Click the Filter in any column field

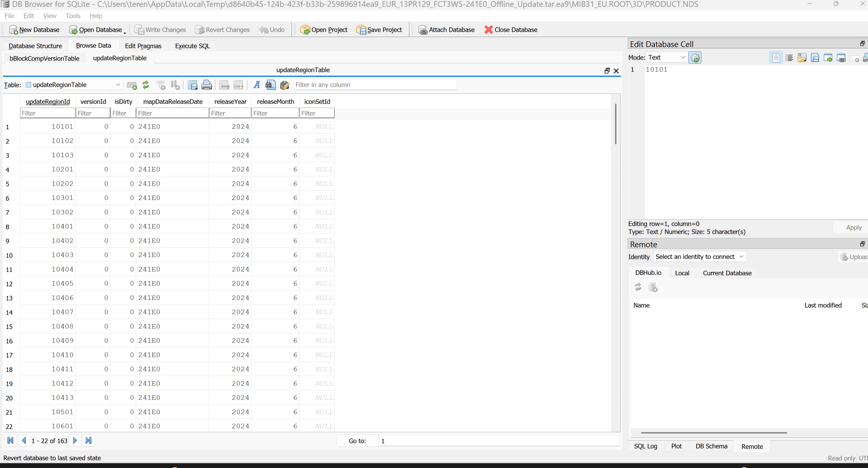(x=375, y=85)
